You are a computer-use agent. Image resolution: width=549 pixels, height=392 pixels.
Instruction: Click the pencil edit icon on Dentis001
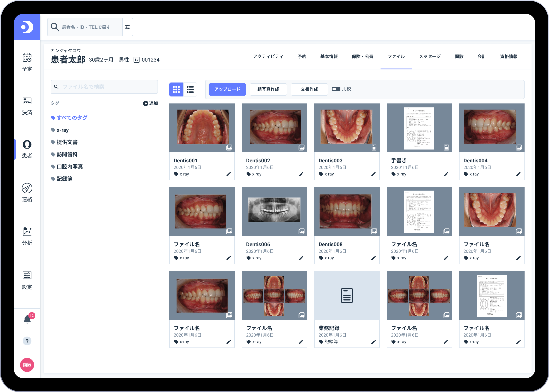click(228, 174)
